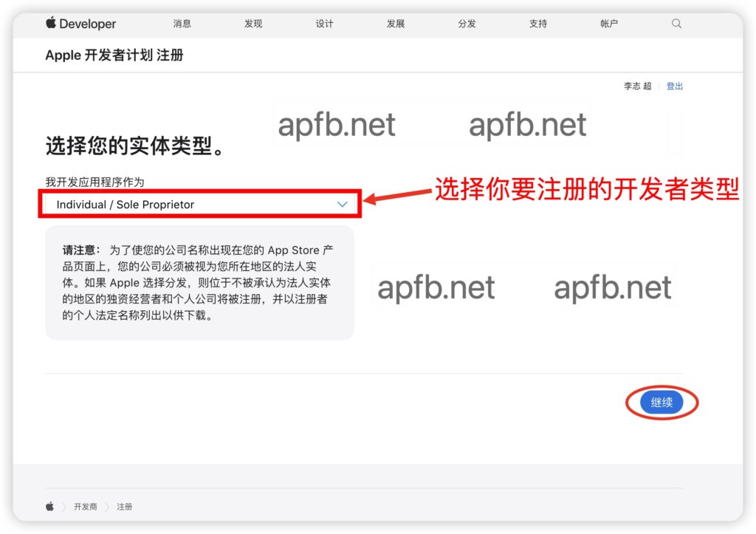Click the Apple 开发者计划 注册 title
This screenshot has height=534, width=756.
pos(114,55)
